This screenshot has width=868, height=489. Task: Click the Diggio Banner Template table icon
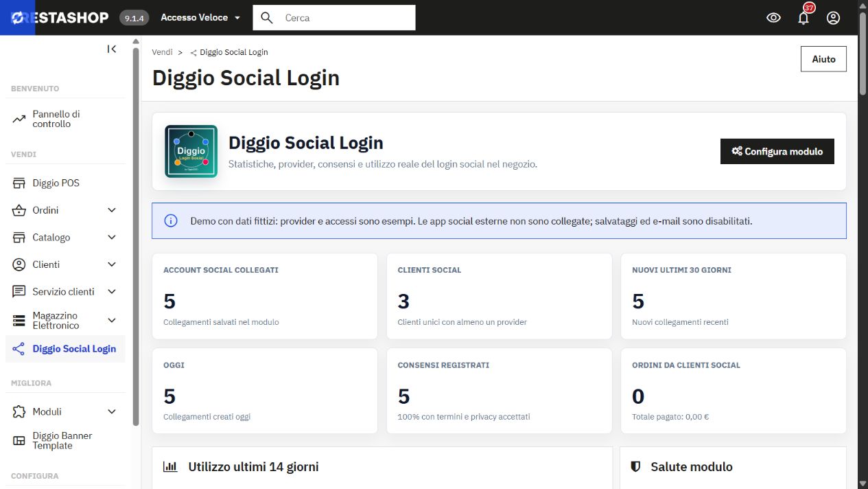pos(19,441)
